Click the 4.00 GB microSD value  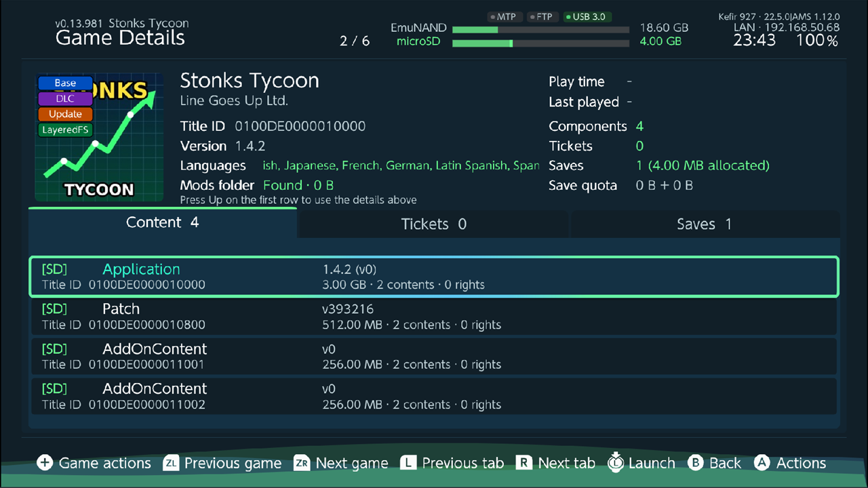tap(660, 42)
